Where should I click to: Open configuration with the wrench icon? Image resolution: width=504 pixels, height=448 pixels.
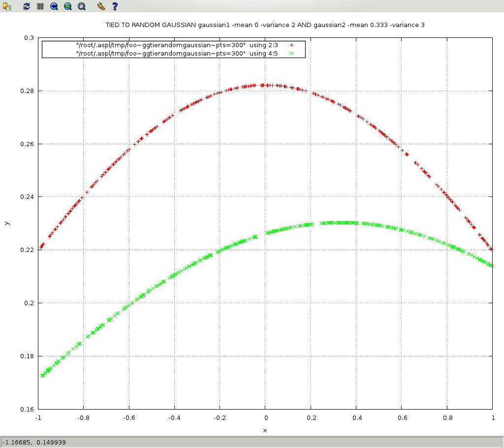(x=101, y=6)
